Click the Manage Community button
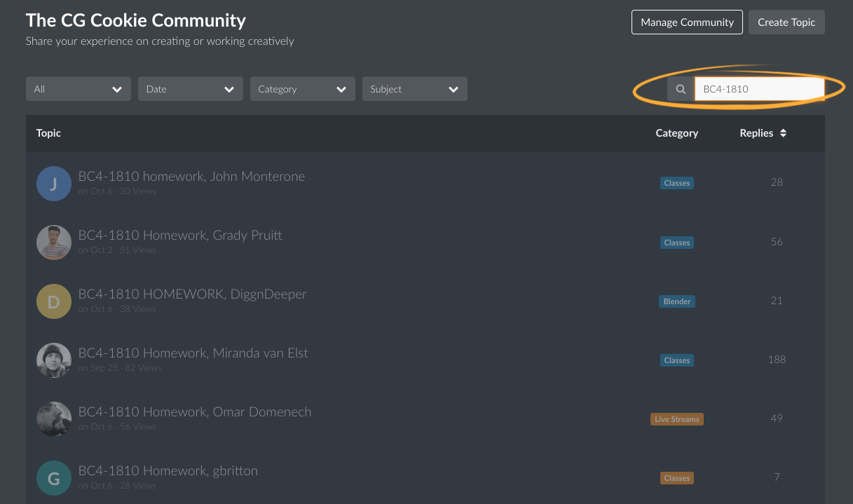This screenshot has width=853, height=504. [x=687, y=22]
